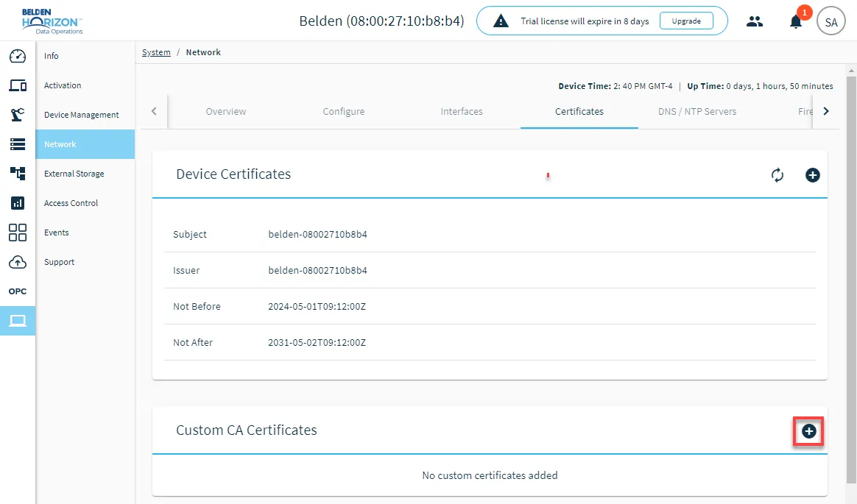The height and width of the screenshot is (504, 857).
Task: Switch to the Configure tab
Action: pos(343,111)
